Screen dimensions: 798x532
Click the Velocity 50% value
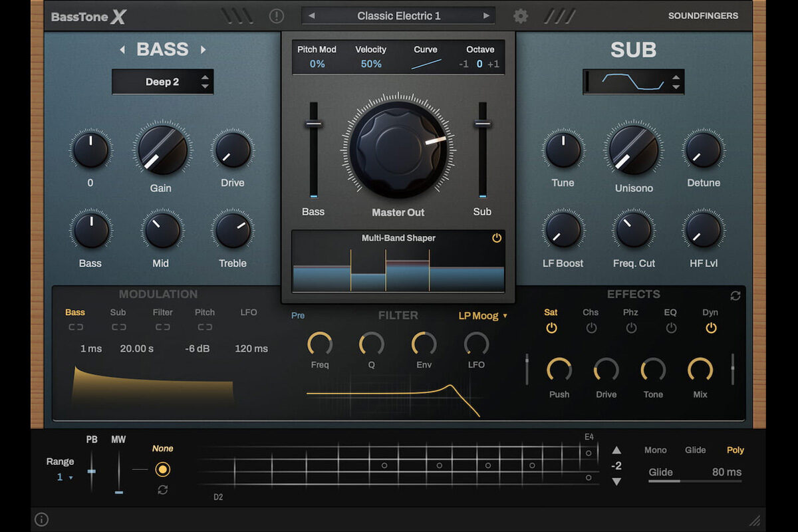pyautogui.click(x=371, y=64)
